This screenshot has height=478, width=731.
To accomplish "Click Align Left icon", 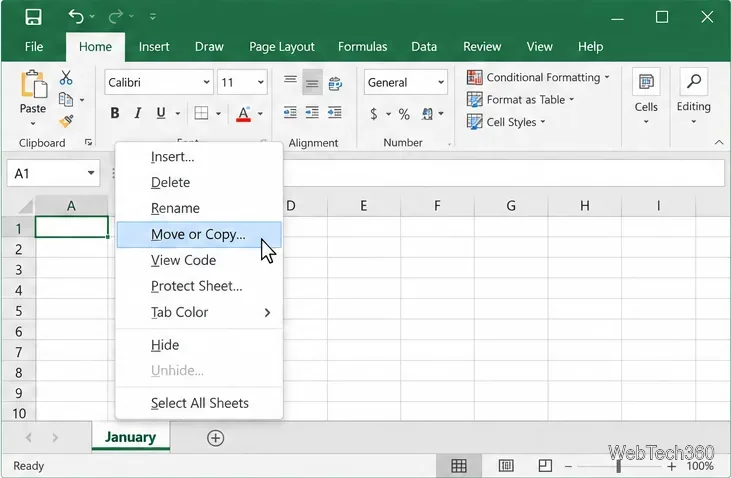I will 290,112.
